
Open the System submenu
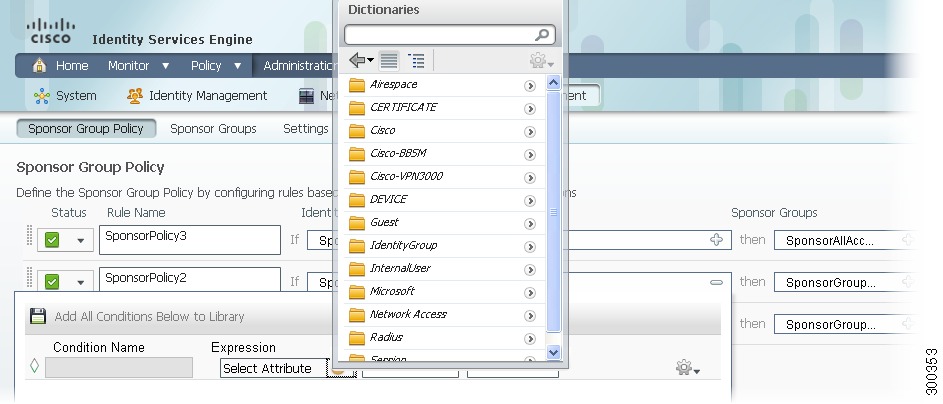65,96
